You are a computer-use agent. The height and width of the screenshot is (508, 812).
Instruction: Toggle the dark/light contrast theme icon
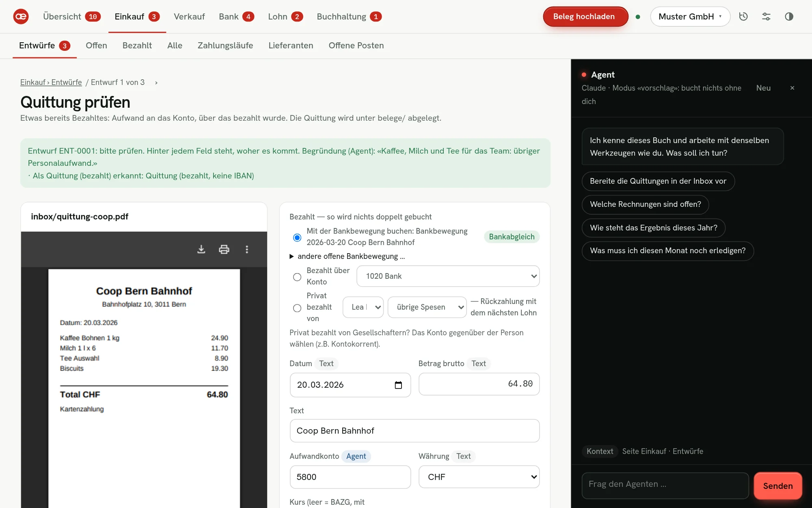point(789,17)
